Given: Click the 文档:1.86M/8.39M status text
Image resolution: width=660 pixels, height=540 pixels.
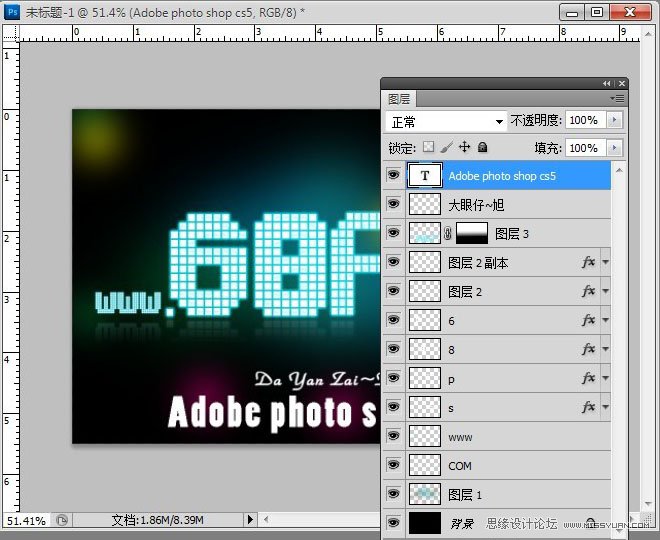Looking at the screenshot, I should [158, 520].
